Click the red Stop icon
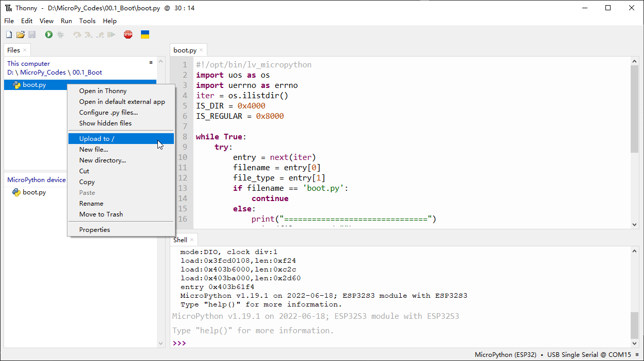 click(x=128, y=34)
